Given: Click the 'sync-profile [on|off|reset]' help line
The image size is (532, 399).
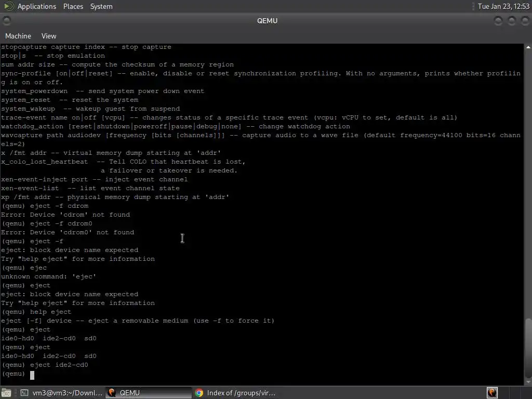Looking at the screenshot, I should [261, 78].
